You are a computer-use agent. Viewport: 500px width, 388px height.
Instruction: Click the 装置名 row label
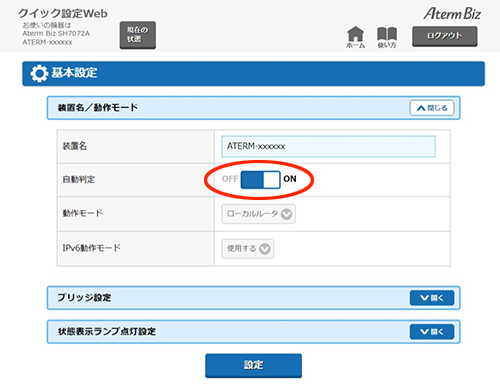pos(75,146)
